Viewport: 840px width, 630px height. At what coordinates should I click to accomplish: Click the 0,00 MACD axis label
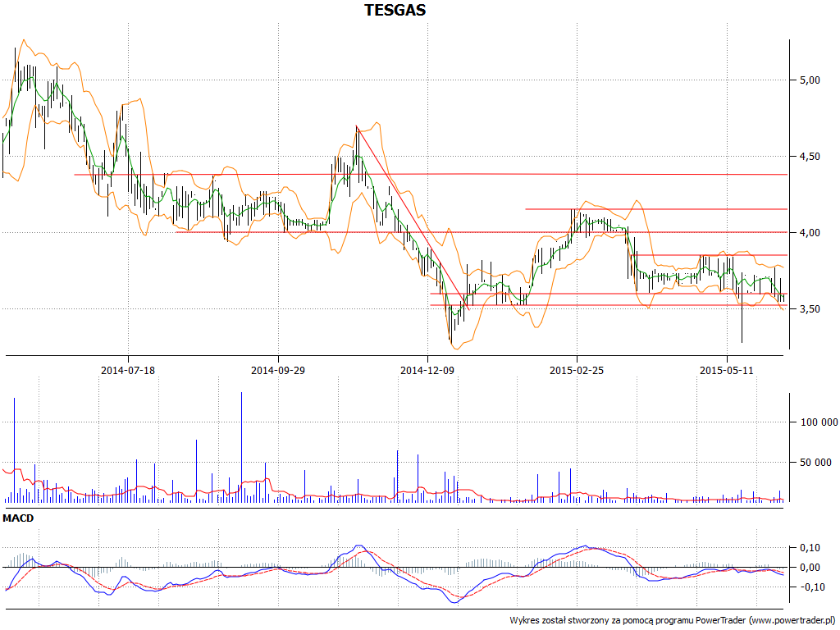click(x=810, y=568)
